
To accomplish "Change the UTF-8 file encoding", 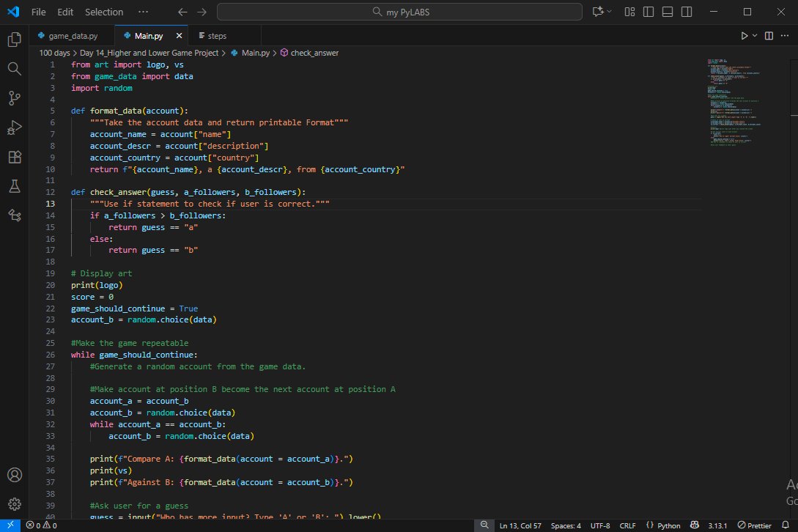I will pyautogui.click(x=600, y=525).
